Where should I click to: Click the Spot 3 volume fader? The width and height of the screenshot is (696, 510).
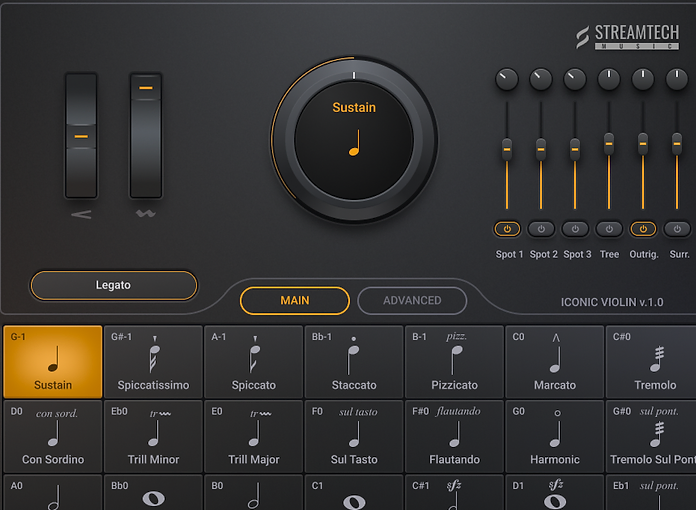click(x=575, y=149)
